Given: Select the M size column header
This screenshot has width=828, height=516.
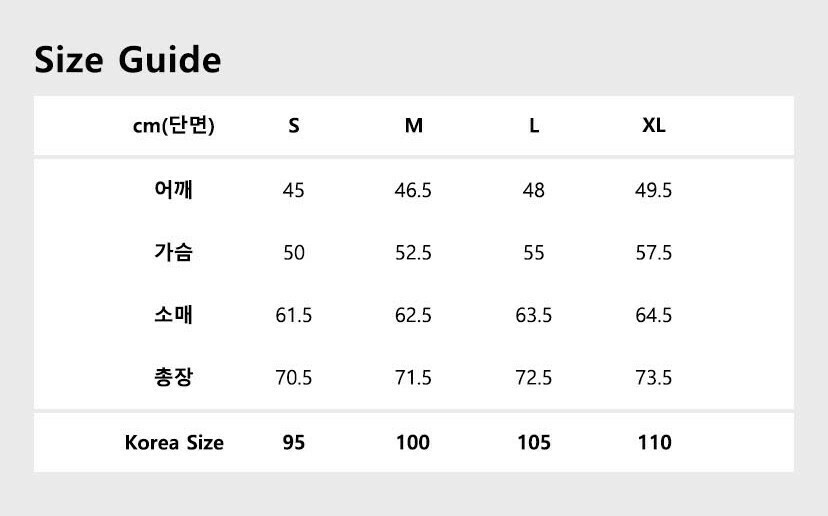Looking at the screenshot, I should pyautogui.click(x=413, y=126).
